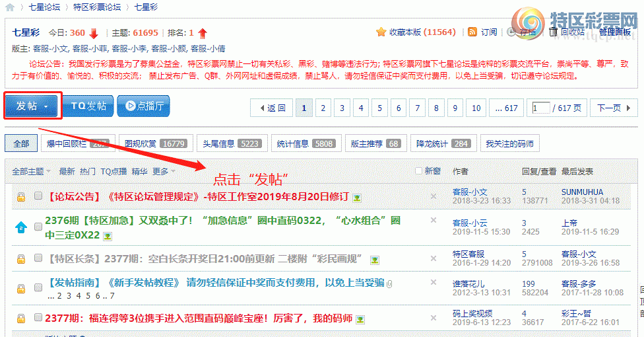Open the 点播厅 play button
Viewport: 644px width, 337px height.
[x=143, y=106]
